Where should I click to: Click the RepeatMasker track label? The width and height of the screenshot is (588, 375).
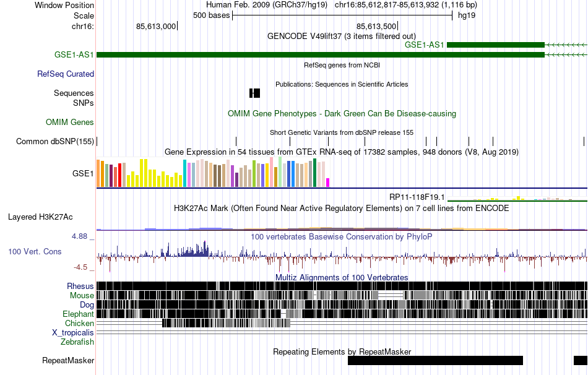68,360
